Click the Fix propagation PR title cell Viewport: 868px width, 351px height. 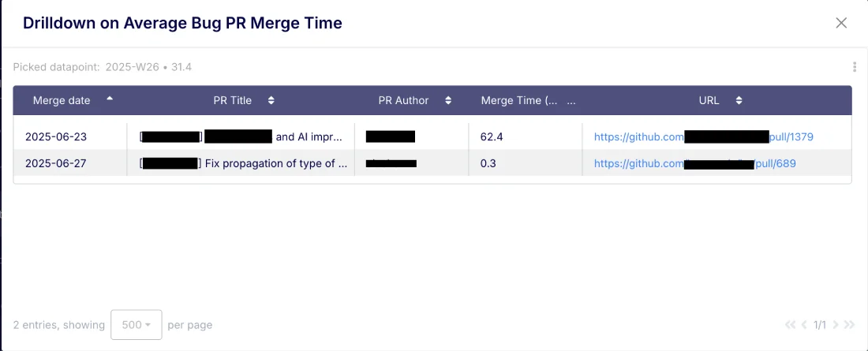tap(275, 163)
